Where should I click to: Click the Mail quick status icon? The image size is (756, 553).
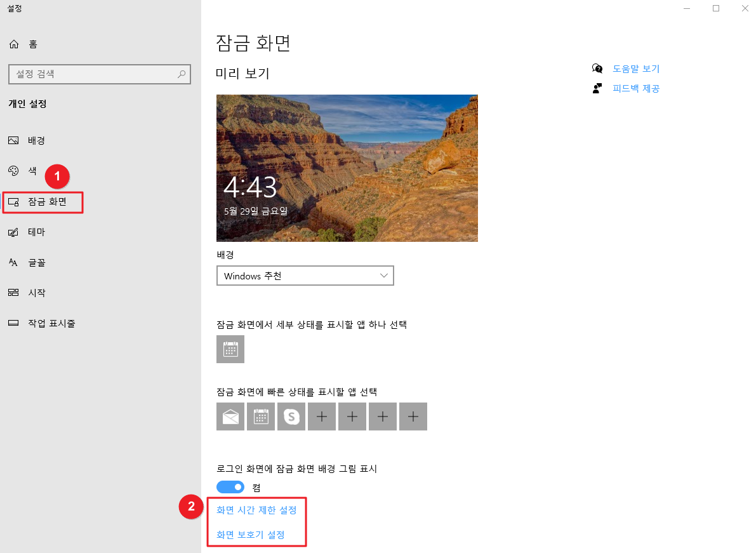(x=230, y=416)
